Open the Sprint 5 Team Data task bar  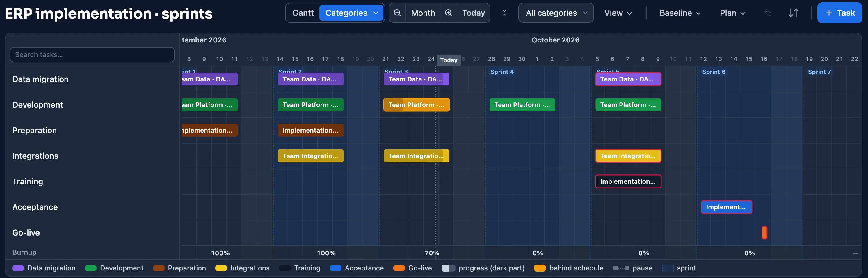click(x=628, y=79)
